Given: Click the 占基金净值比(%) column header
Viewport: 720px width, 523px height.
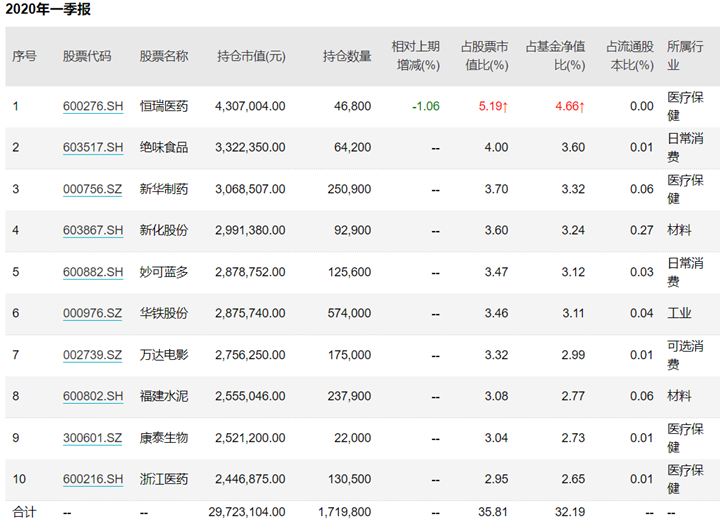Looking at the screenshot, I should pos(556,56).
